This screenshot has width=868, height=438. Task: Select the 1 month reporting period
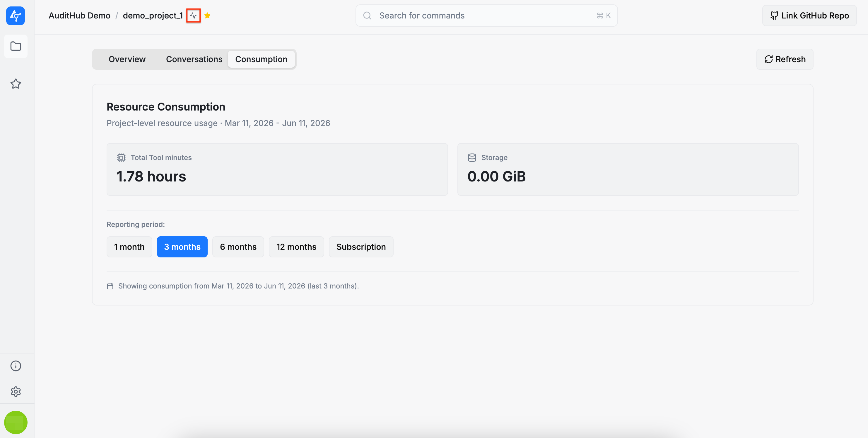click(x=129, y=247)
